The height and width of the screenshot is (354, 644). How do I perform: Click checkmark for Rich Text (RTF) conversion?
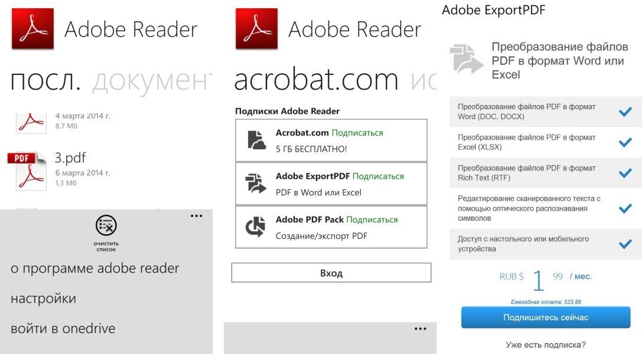625,173
